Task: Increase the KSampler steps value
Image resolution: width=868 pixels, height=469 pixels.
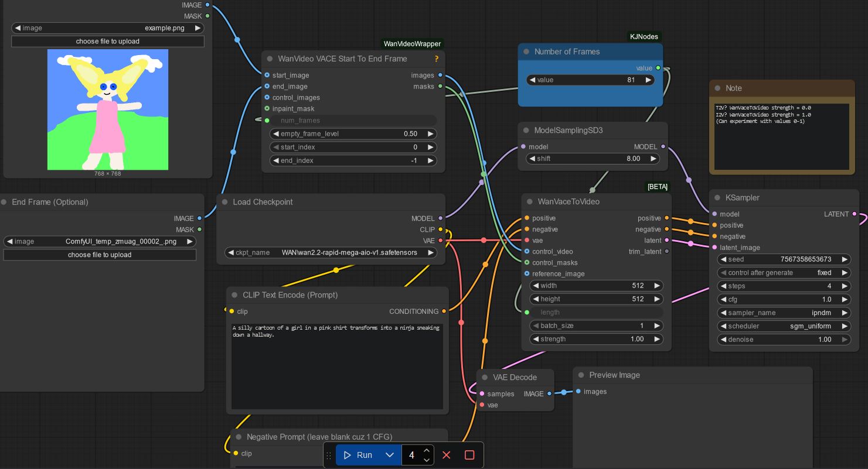Action: tap(845, 286)
